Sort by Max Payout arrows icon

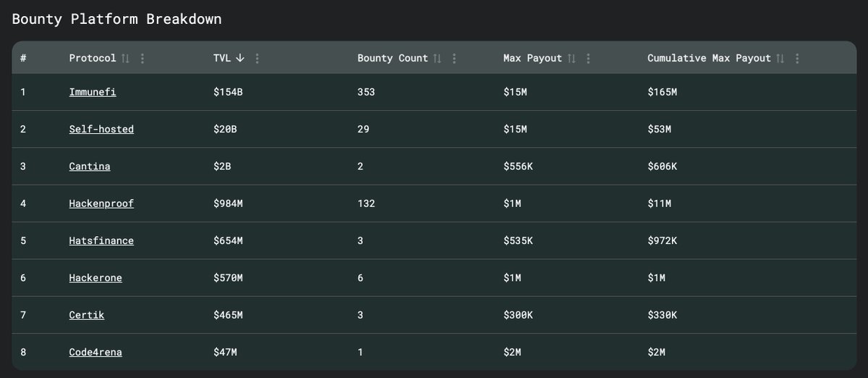click(x=571, y=59)
